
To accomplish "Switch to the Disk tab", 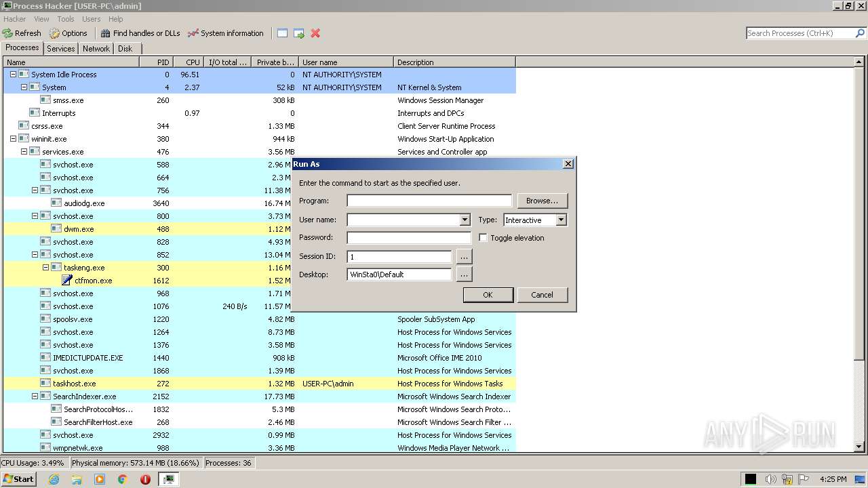I will coord(125,49).
